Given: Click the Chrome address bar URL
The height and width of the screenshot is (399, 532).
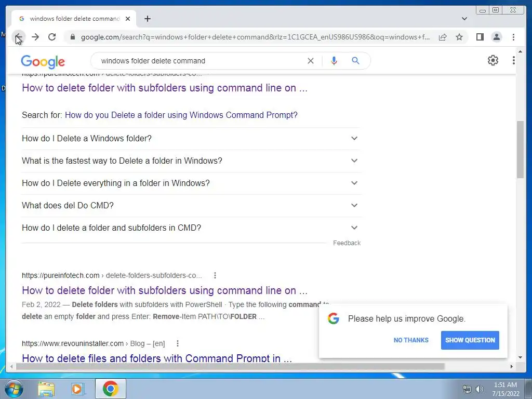Looking at the screenshot, I should coord(255,37).
